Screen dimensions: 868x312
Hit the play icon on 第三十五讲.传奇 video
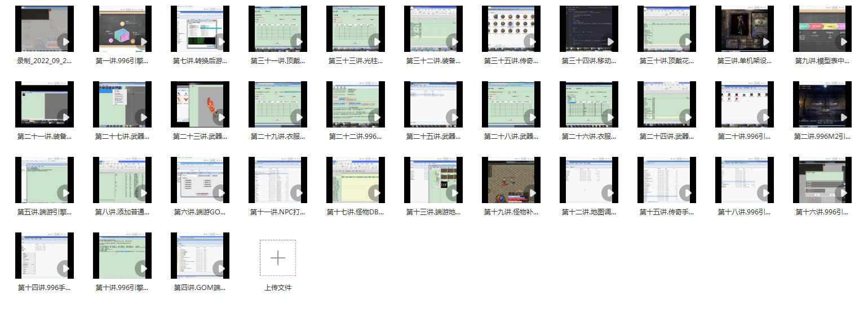[530, 42]
